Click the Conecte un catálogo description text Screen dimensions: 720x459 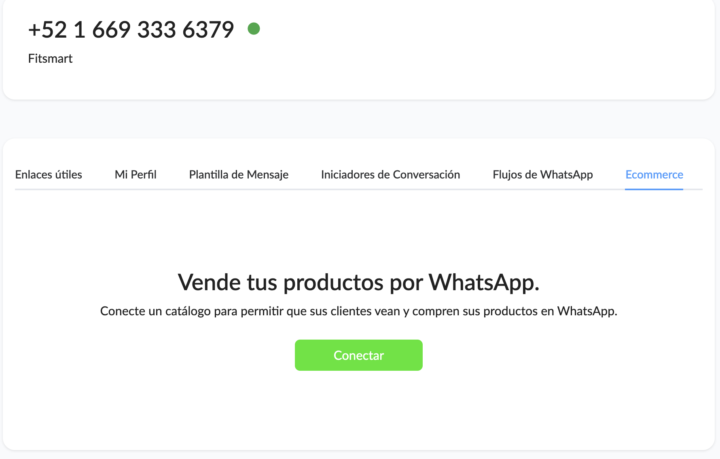tap(359, 311)
